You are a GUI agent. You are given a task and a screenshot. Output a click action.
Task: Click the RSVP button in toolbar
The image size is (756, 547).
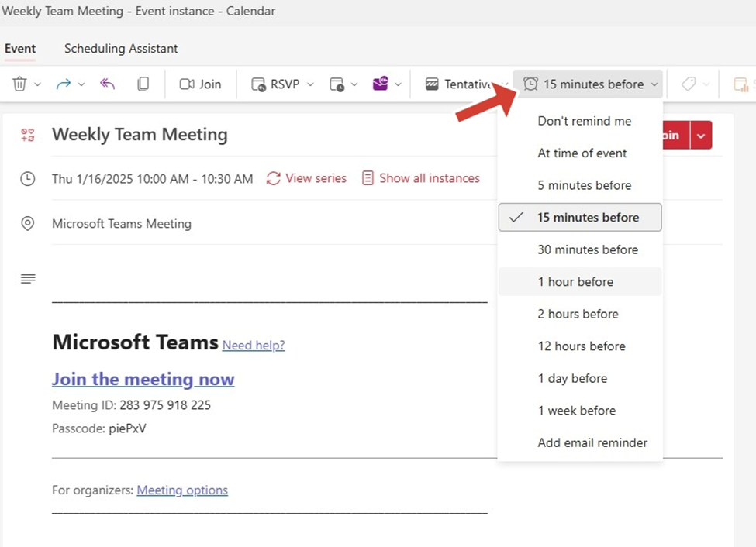pyautogui.click(x=276, y=84)
